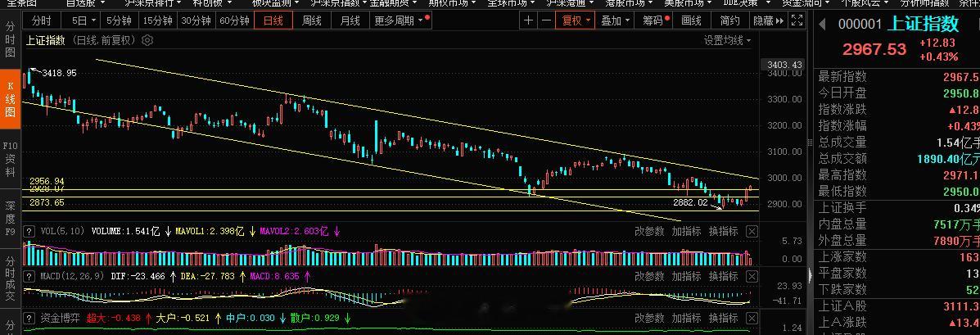Select 周线 weekly chart tab

(311, 20)
